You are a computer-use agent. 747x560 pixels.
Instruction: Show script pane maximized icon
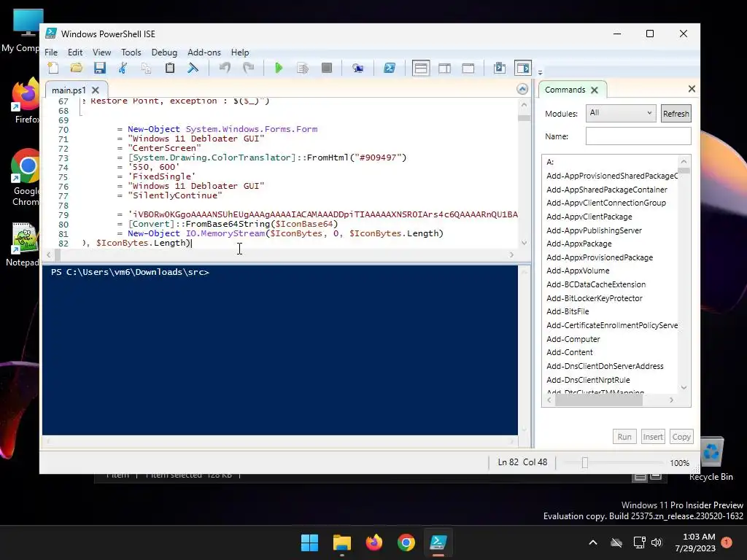click(468, 68)
